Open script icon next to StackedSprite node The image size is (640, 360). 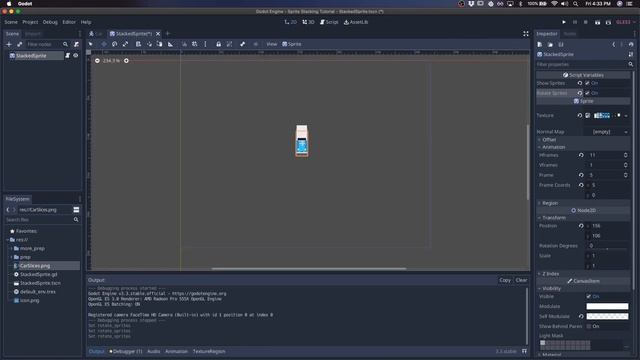(x=68, y=56)
